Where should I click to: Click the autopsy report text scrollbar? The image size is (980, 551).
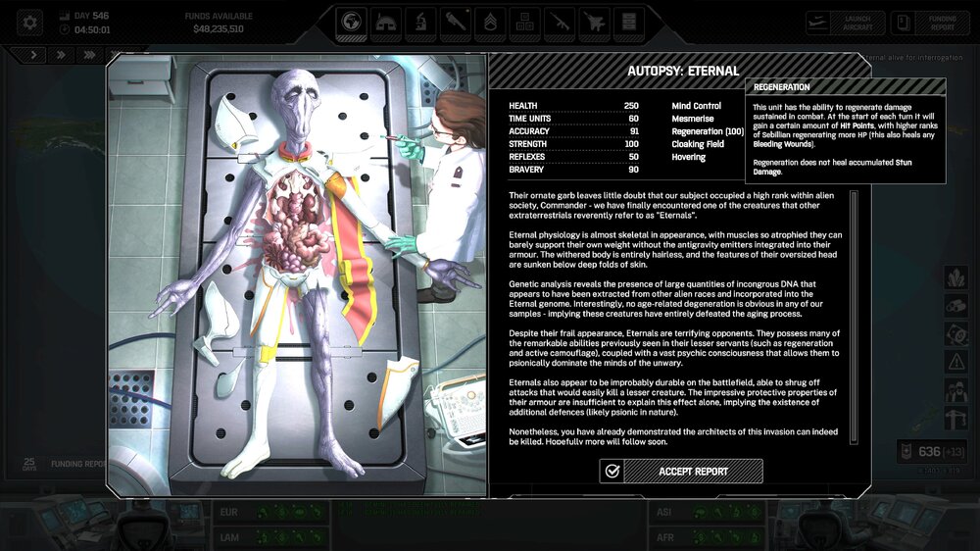pos(854,318)
